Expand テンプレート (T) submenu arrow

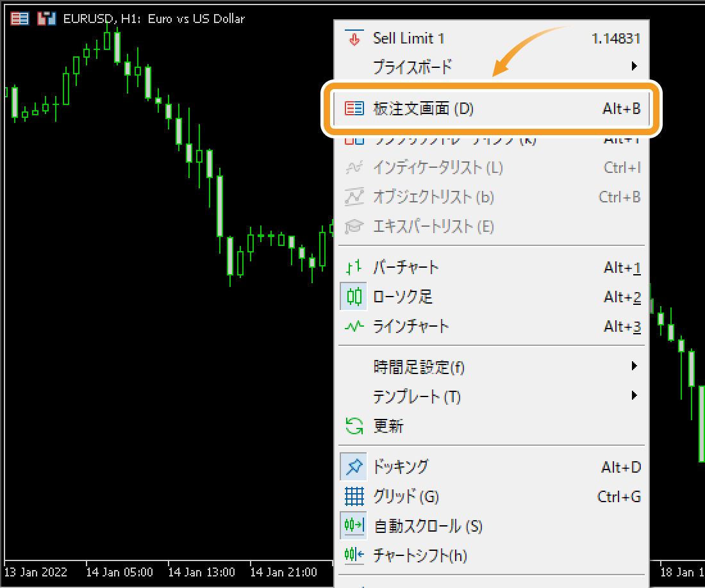tap(634, 395)
